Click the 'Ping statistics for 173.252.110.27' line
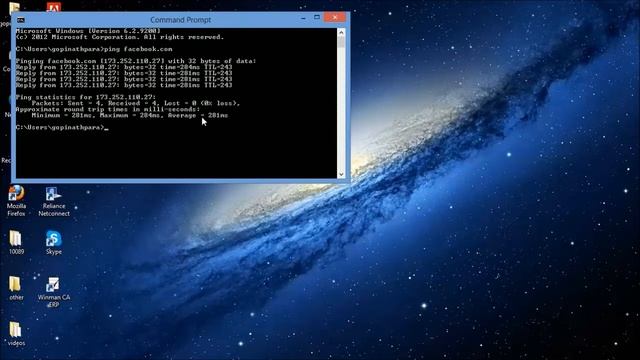The width and height of the screenshot is (640, 360). [x=86, y=97]
